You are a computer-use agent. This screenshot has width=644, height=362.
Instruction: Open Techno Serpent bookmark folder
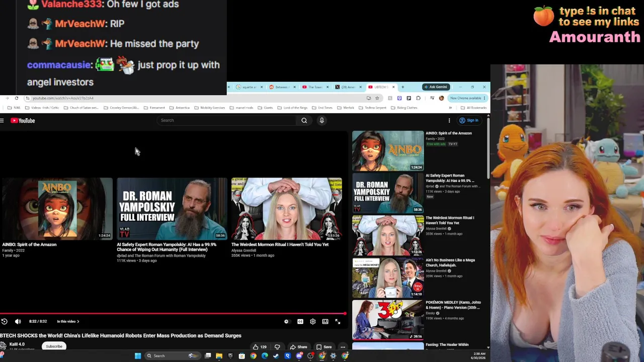pyautogui.click(x=372, y=108)
